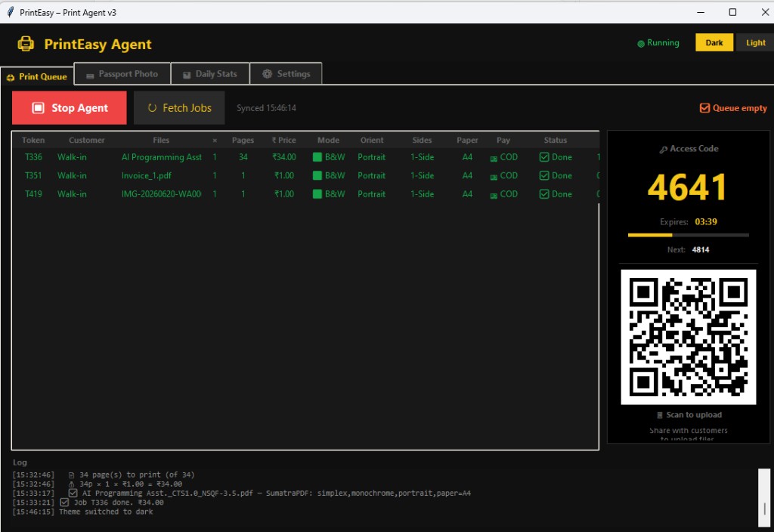Click Done check icon in T351 row

pyautogui.click(x=544, y=175)
